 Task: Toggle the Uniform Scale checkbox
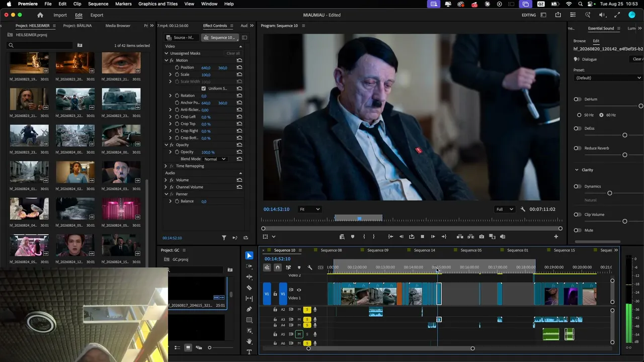tap(203, 88)
